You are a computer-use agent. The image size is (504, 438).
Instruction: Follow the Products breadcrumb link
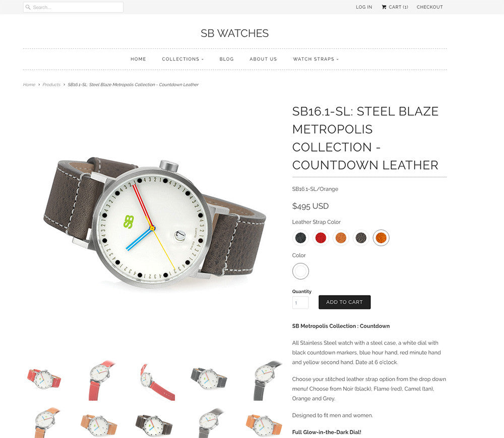(x=51, y=85)
